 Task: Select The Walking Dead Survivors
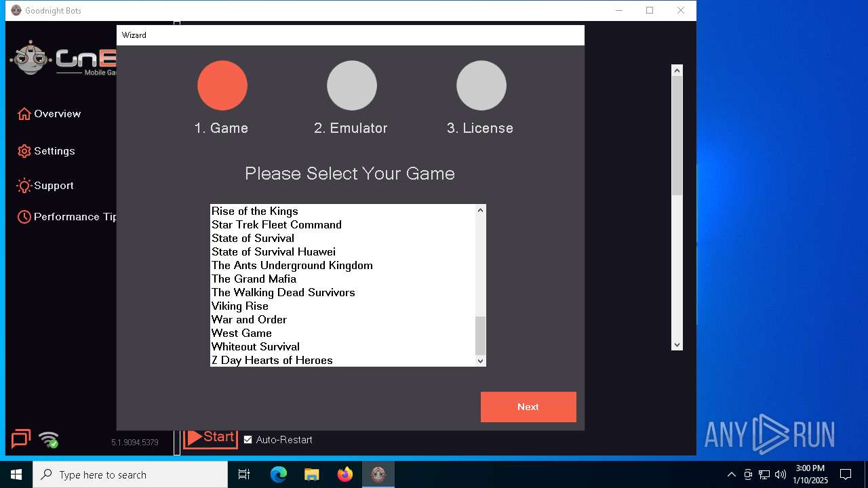coord(343,292)
